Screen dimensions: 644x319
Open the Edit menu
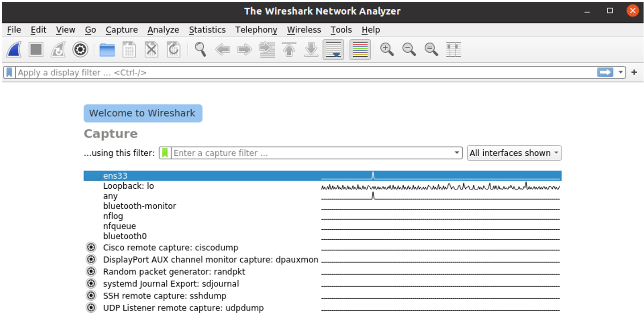(x=38, y=30)
